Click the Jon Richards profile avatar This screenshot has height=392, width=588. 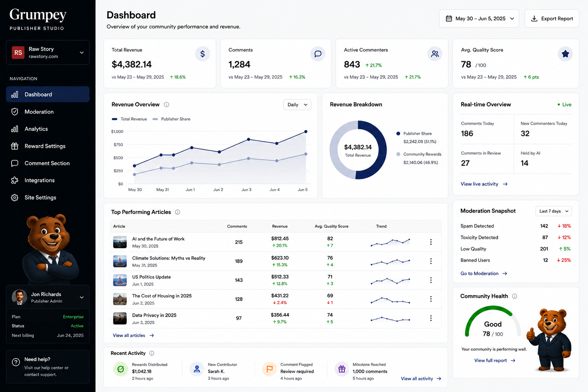pyautogui.click(x=19, y=297)
